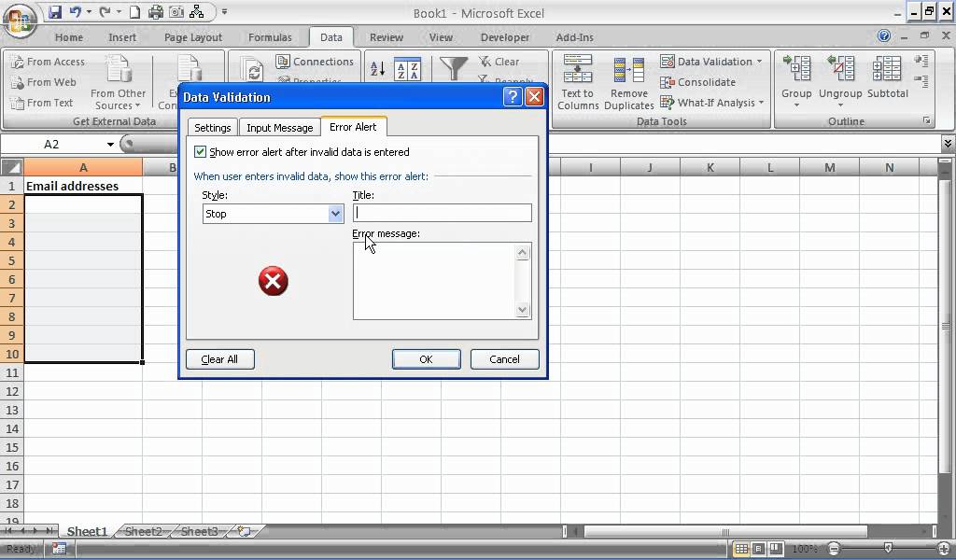Image resolution: width=956 pixels, height=560 pixels.
Task: Click the Filter funnel icon
Action: click(454, 68)
